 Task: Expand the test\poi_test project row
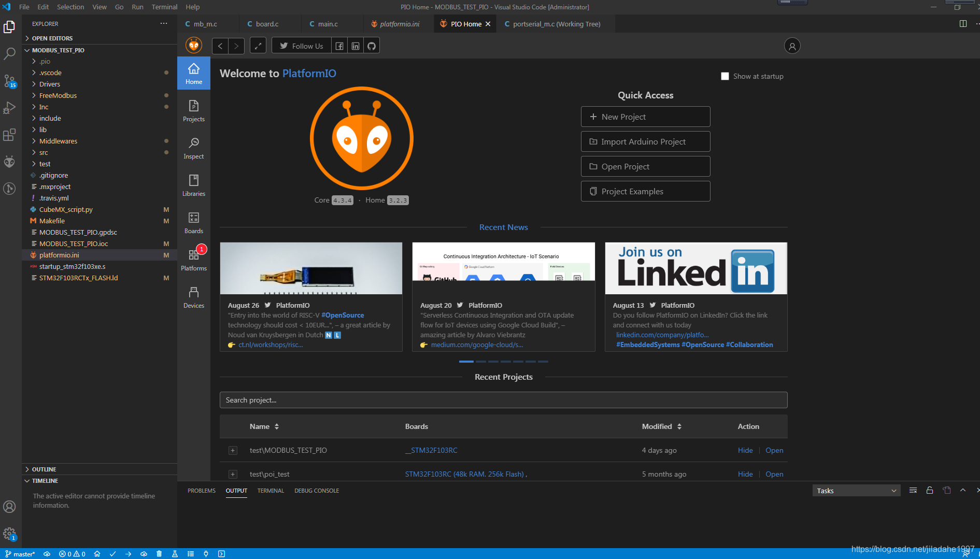point(233,474)
